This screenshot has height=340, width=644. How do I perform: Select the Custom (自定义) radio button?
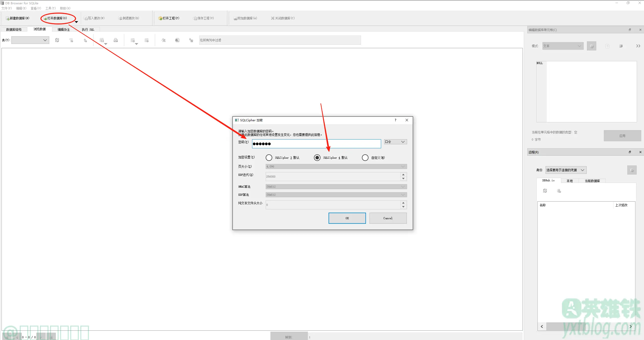click(365, 158)
